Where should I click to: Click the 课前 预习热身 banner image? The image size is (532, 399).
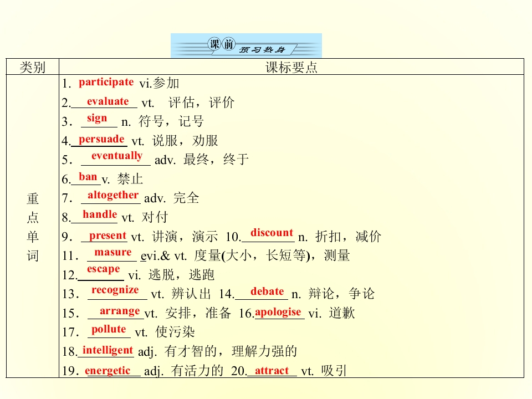click(245, 45)
